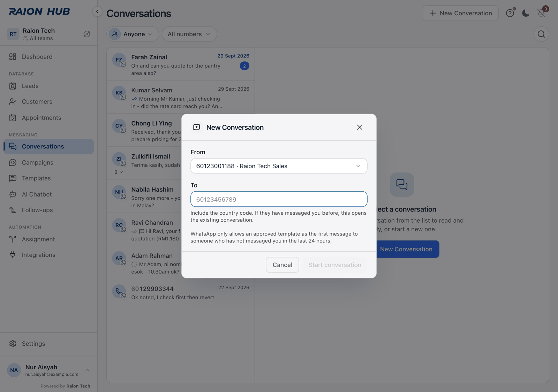Screen dimensions: 558x392
Task: Click the phone avatar for 60129903344
Action: coord(119,291)
